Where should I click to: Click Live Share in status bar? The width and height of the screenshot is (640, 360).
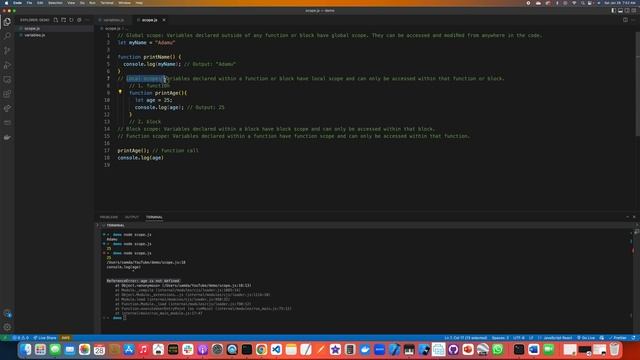tap(44, 338)
